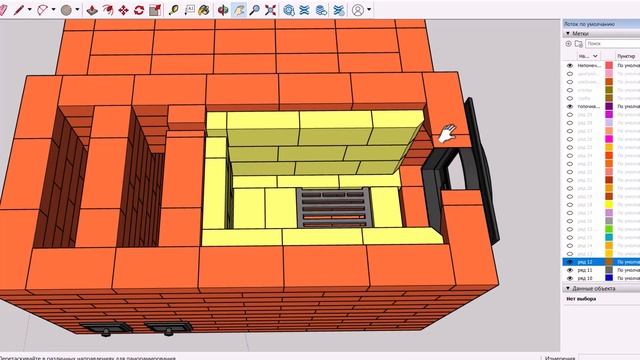Click the name column sort chevron
The image size is (640, 360).
click(596, 56)
